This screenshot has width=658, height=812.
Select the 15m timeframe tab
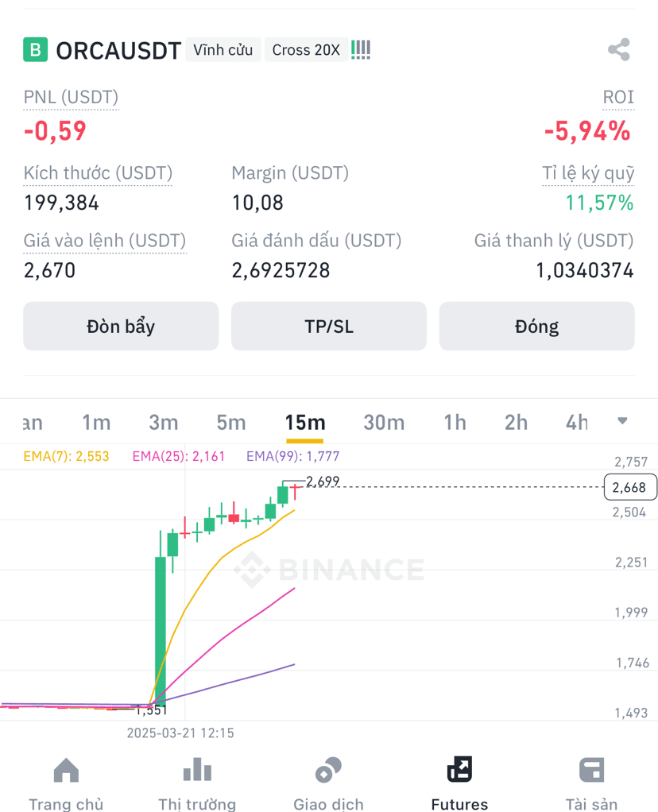[x=305, y=423]
